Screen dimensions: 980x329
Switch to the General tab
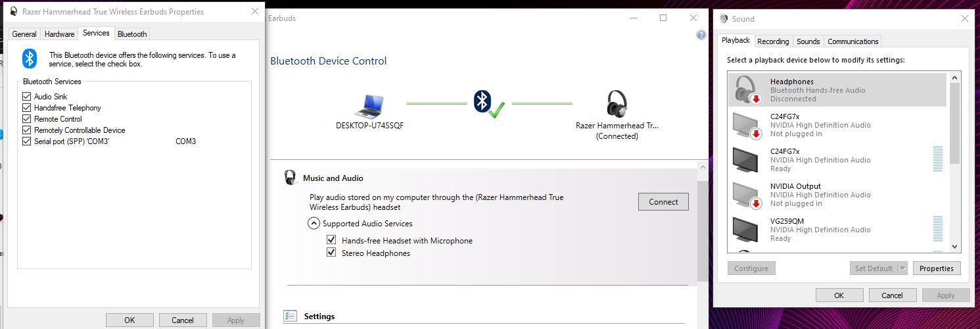click(x=24, y=34)
